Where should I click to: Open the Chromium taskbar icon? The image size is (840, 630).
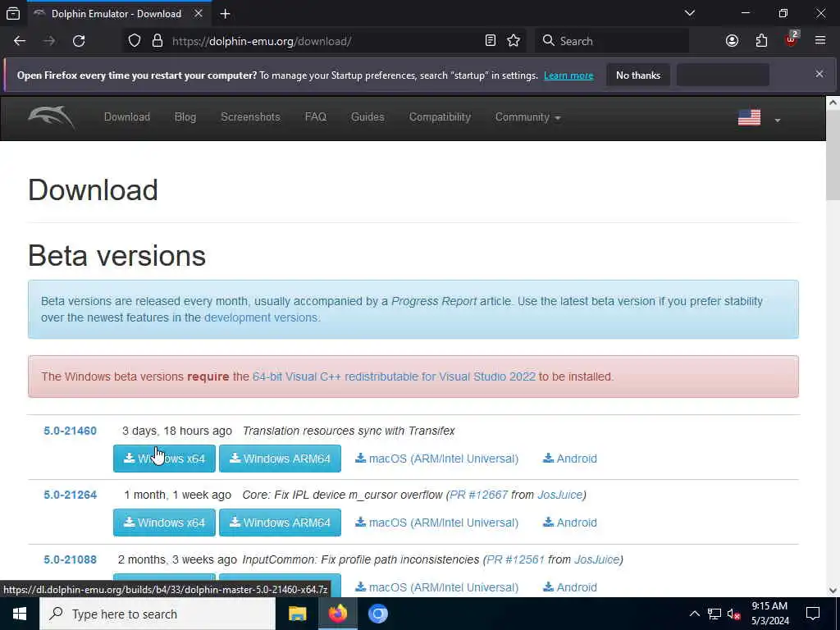tap(377, 614)
